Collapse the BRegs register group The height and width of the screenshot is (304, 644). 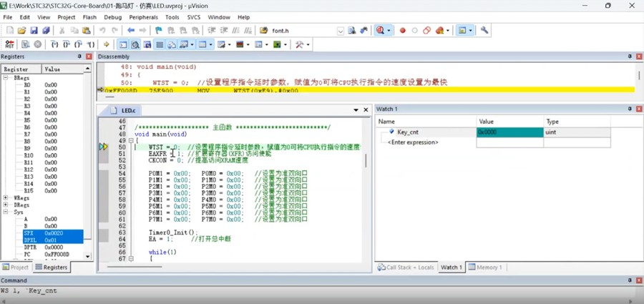click(x=6, y=77)
